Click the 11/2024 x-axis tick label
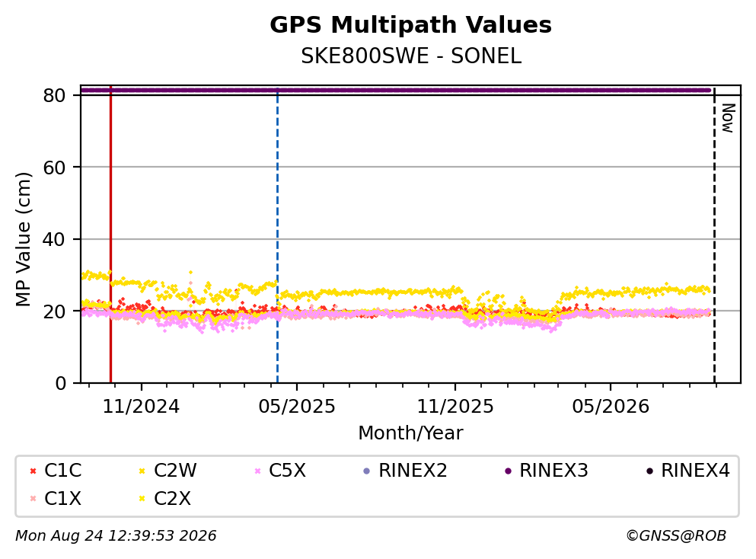 (x=141, y=407)
